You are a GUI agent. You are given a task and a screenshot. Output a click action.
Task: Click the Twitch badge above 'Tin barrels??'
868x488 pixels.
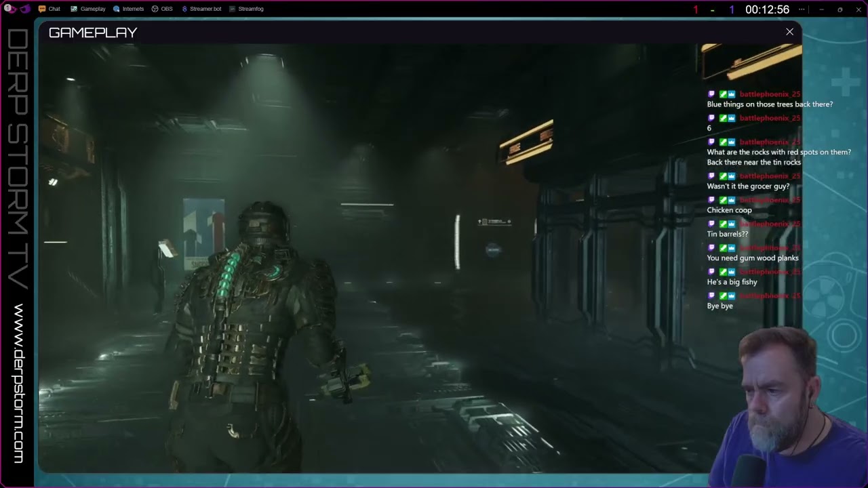(711, 224)
